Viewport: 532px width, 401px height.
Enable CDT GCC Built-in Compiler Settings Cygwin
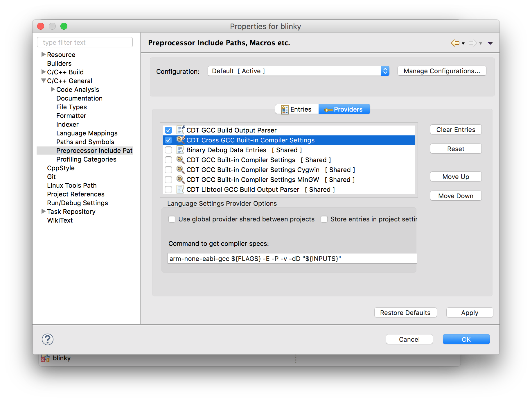(x=168, y=170)
